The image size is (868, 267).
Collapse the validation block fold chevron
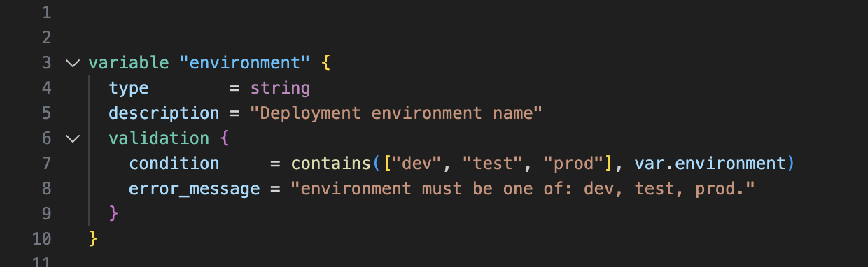[x=73, y=138]
